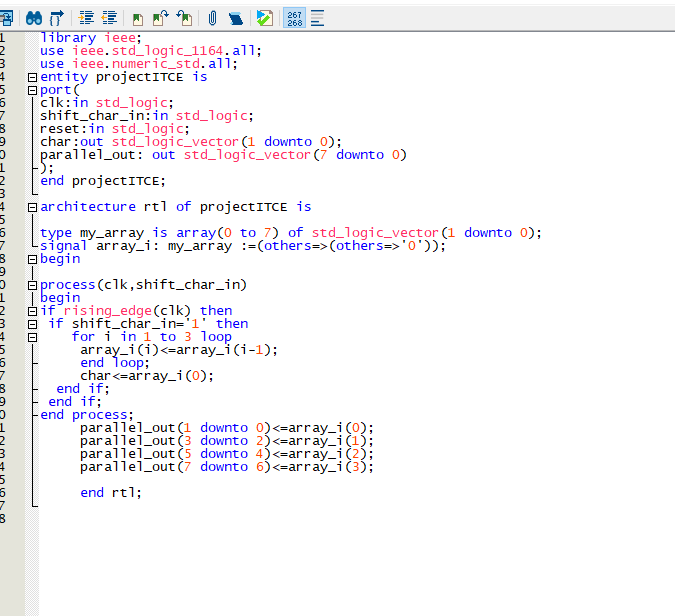Click the insert template scroll icon

(x=236, y=19)
